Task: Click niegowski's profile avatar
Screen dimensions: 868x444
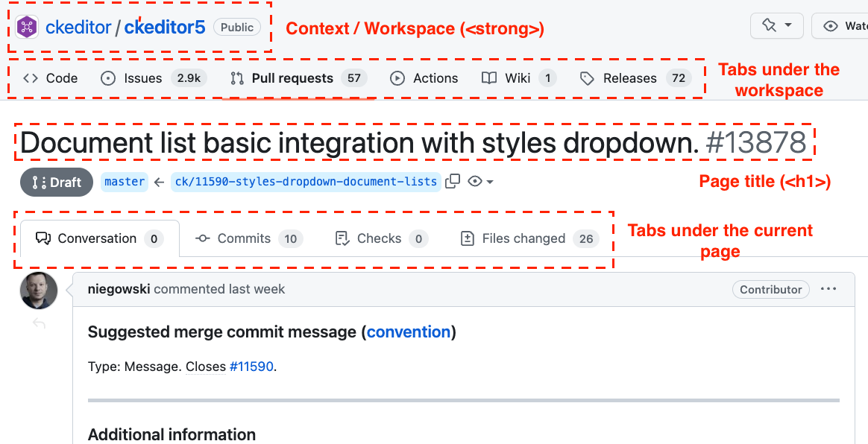Action: pyautogui.click(x=38, y=290)
